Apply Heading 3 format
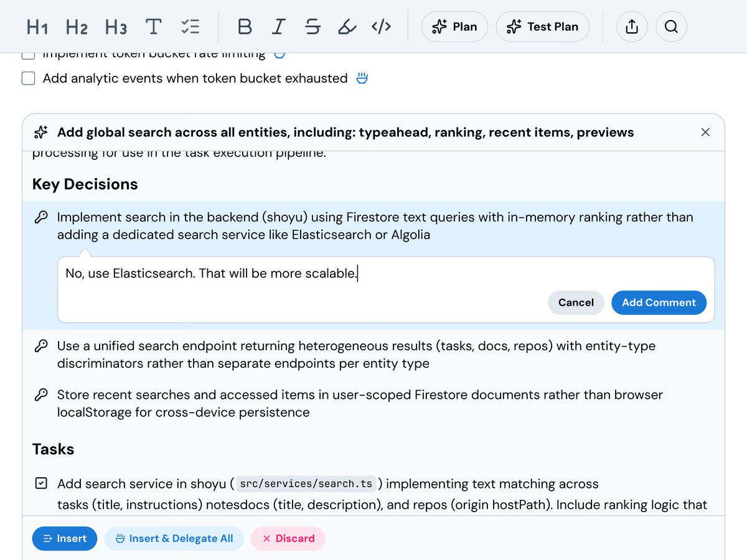747x560 pixels. 116,27
